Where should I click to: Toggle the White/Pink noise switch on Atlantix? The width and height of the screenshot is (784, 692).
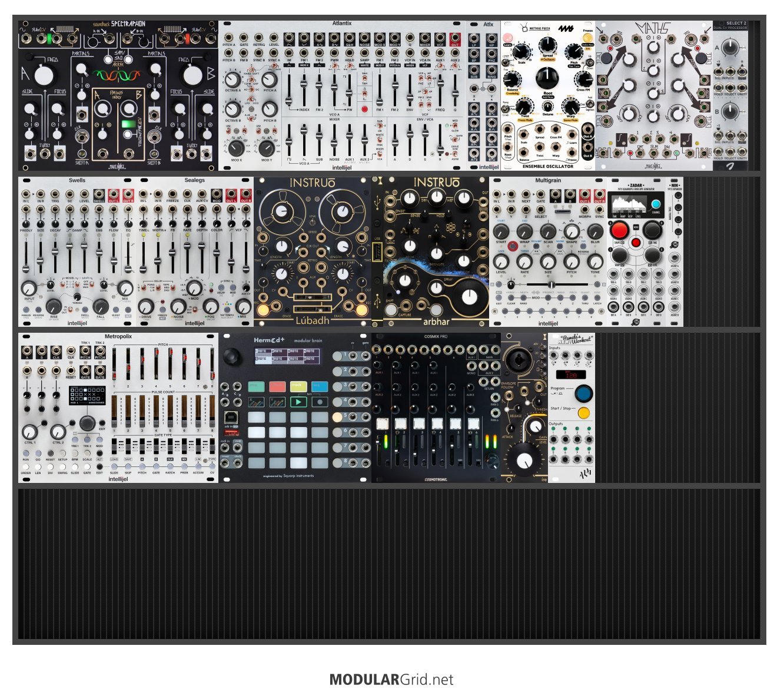380,139
